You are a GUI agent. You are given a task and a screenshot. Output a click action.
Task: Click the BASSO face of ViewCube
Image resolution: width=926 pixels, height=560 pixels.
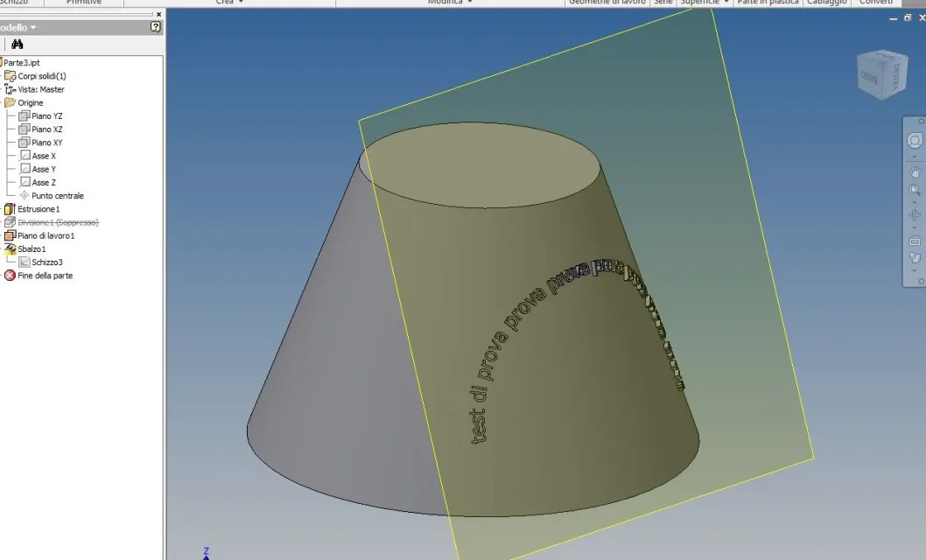[869, 77]
